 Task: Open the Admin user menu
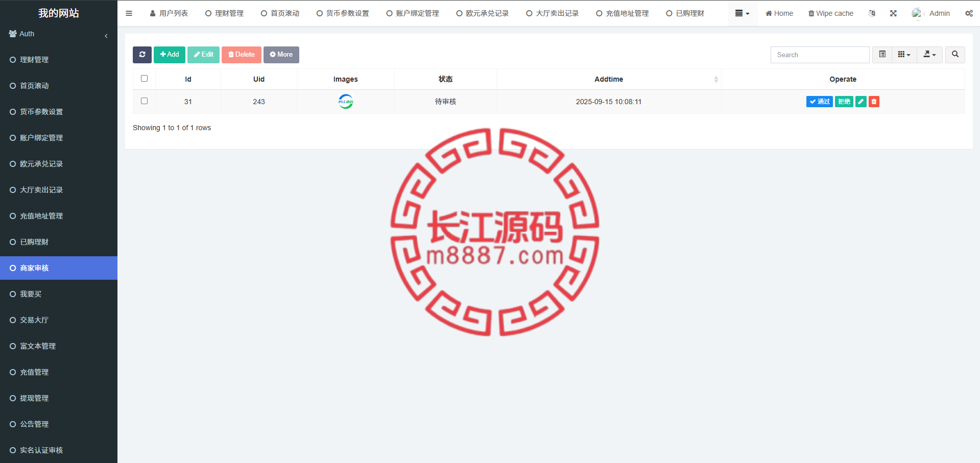click(x=931, y=13)
